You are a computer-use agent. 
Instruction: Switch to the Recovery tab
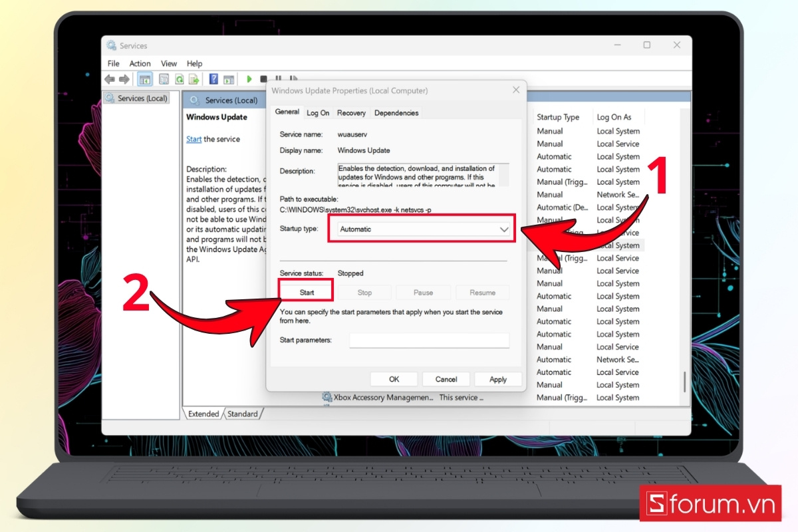(351, 113)
